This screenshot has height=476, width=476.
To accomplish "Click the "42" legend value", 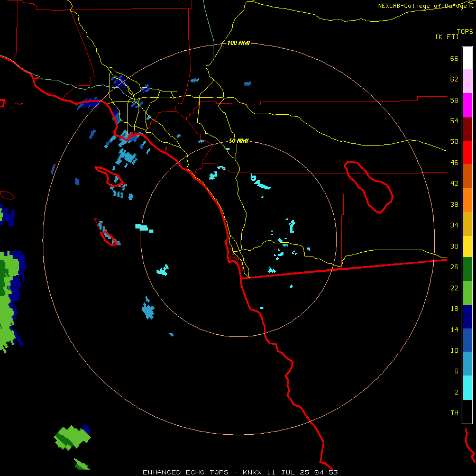I will pyautogui.click(x=454, y=184).
